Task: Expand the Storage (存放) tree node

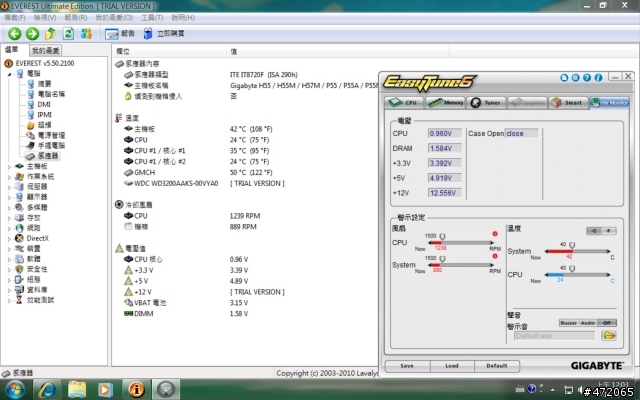Action: [9, 218]
